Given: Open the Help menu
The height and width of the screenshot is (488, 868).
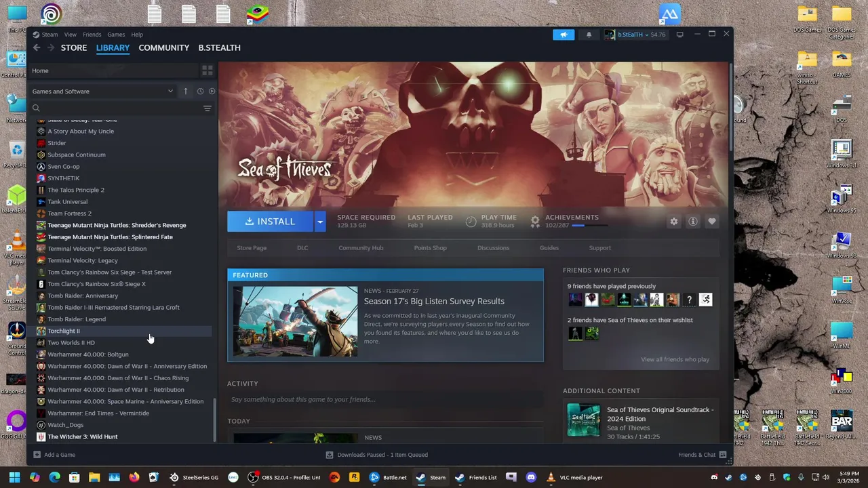Looking at the screenshot, I should coord(137,35).
